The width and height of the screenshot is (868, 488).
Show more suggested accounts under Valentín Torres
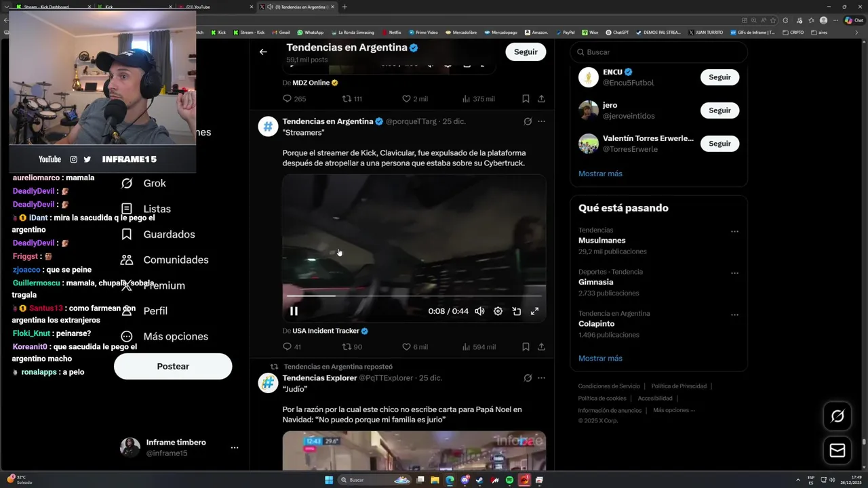600,174
